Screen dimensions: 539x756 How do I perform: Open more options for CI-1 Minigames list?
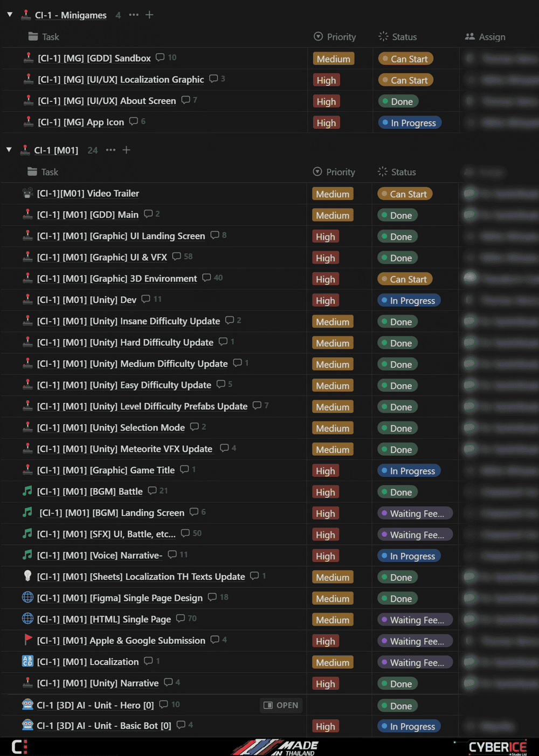134,15
